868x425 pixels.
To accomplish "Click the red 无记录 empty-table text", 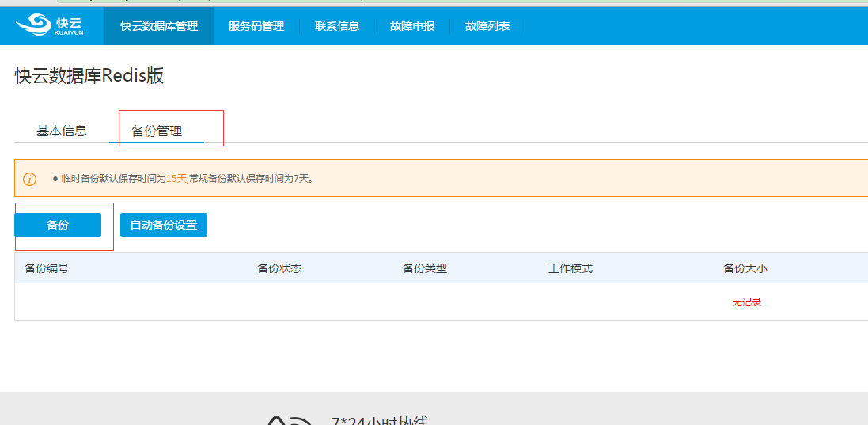I will [746, 302].
